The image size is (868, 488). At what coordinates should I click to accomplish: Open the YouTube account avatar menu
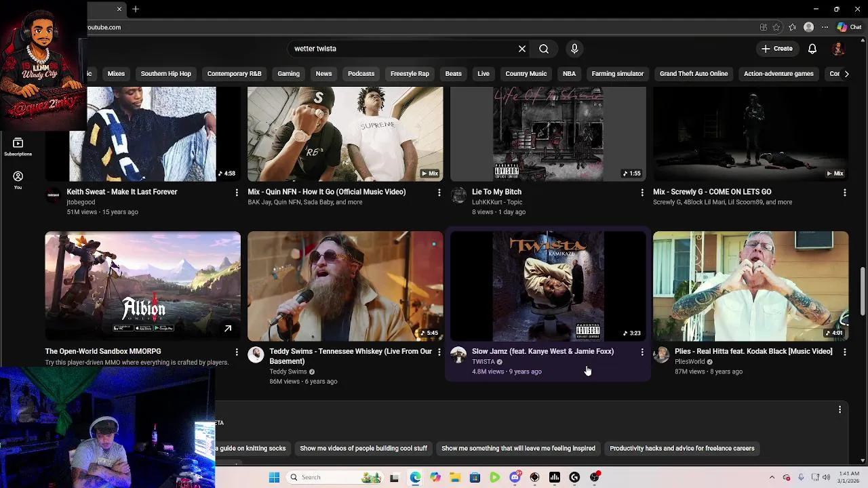pyautogui.click(x=839, y=49)
